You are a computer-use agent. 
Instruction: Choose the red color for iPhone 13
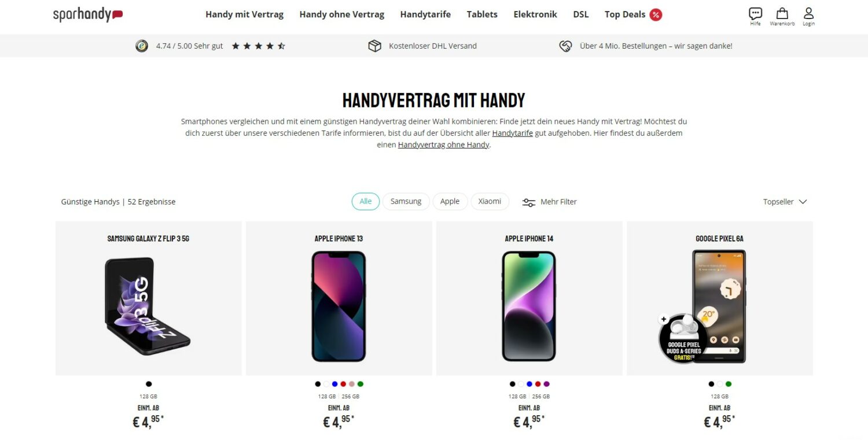click(x=343, y=384)
